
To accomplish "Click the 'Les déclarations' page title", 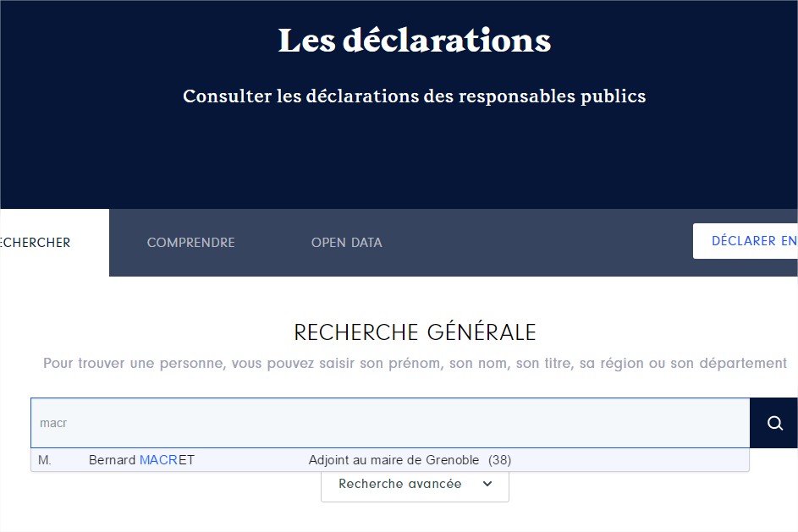I will [x=415, y=41].
